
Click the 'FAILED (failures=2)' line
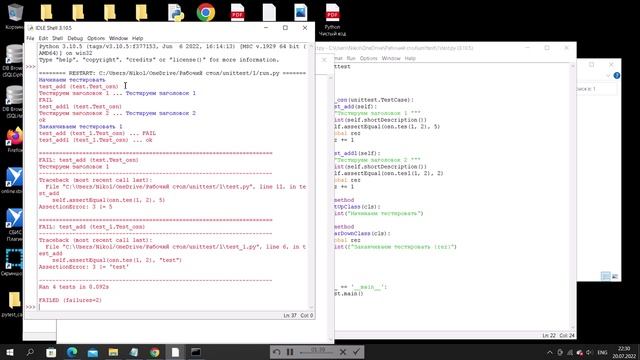pyautogui.click(x=70, y=300)
